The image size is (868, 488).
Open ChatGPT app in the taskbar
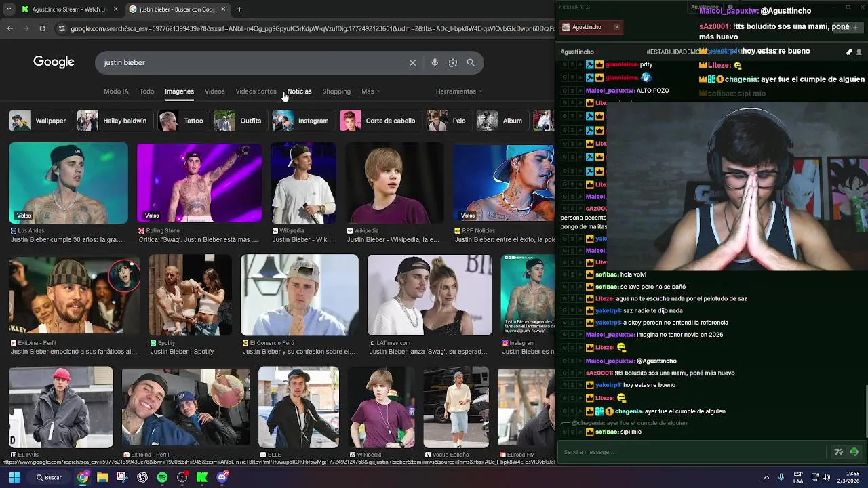pyautogui.click(x=142, y=477)
